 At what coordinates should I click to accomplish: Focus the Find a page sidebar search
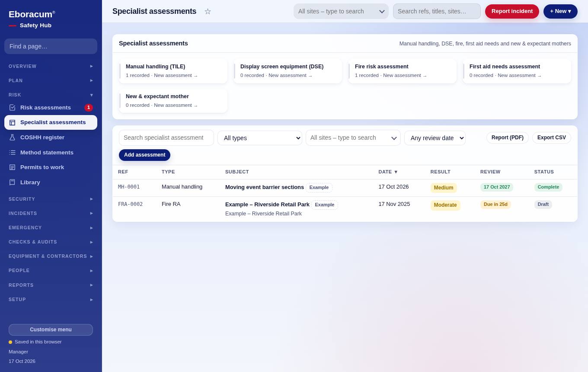[51, 46]
